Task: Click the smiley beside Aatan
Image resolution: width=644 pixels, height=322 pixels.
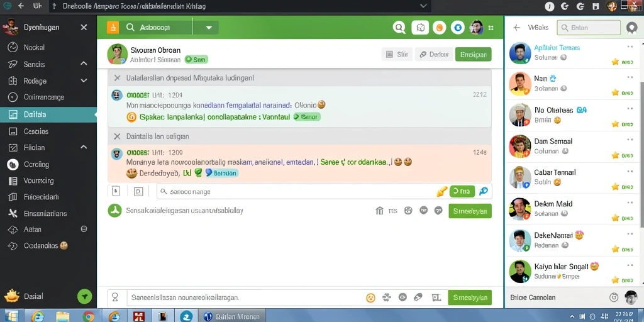Action: (x=84, y=229)
